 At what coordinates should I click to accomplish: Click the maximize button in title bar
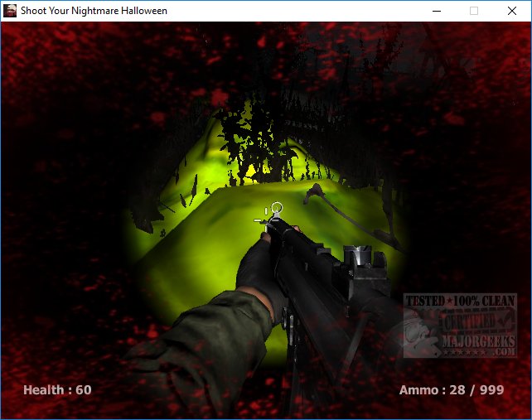point(474,11)
